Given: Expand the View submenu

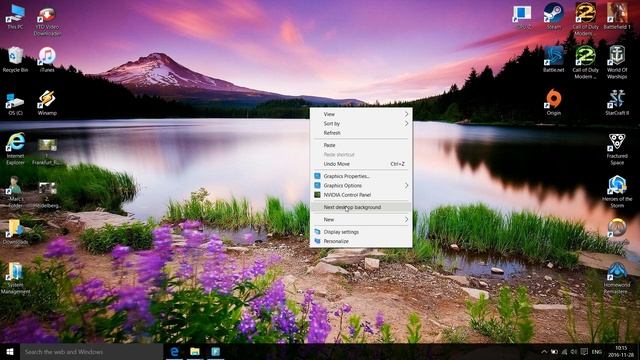Looking at the screenshot, I should click(x=361, y=114).
